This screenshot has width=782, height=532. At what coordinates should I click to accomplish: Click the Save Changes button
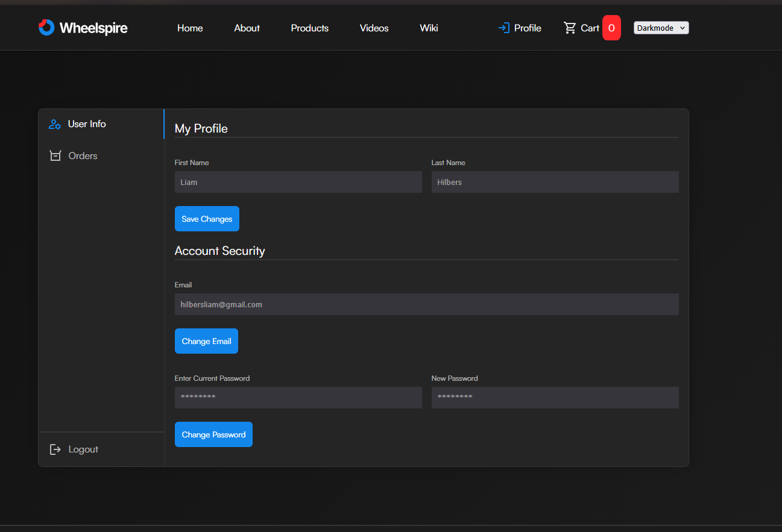tap(207, 218)
